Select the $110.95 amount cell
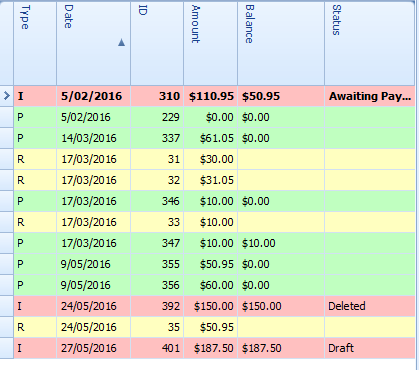Image resolution: width=419 pixels, height=370 pixels. 211,96
